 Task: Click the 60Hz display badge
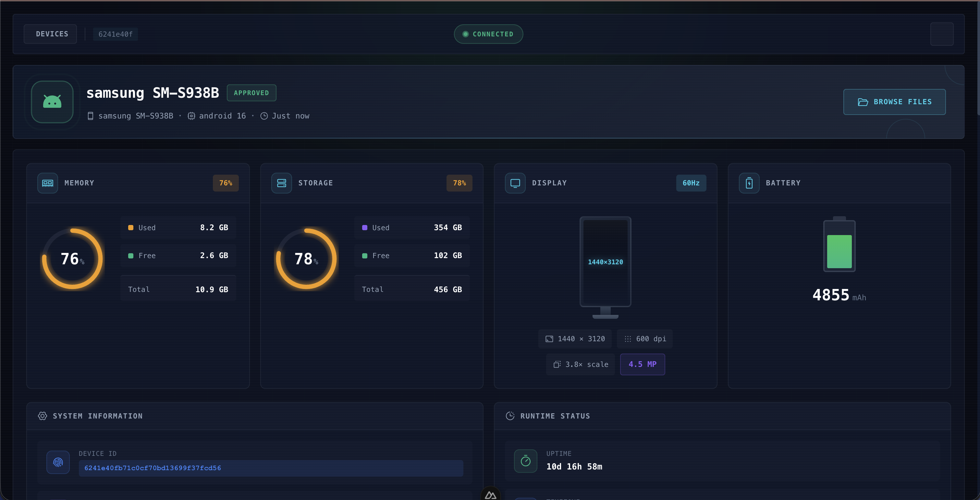691,183
